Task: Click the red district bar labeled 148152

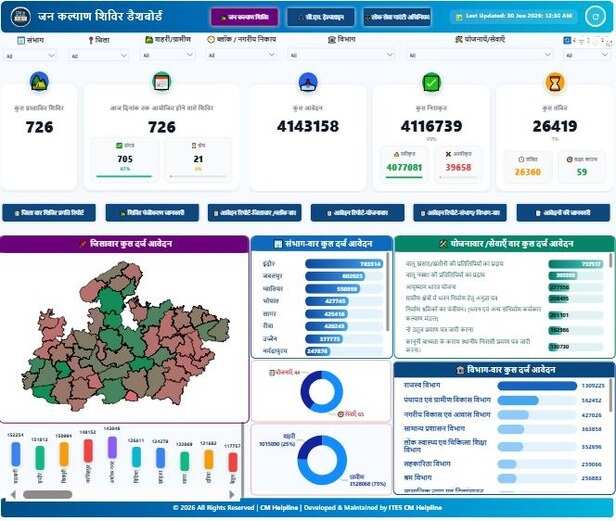Action: pyautogui.click(x=88, y=451)
